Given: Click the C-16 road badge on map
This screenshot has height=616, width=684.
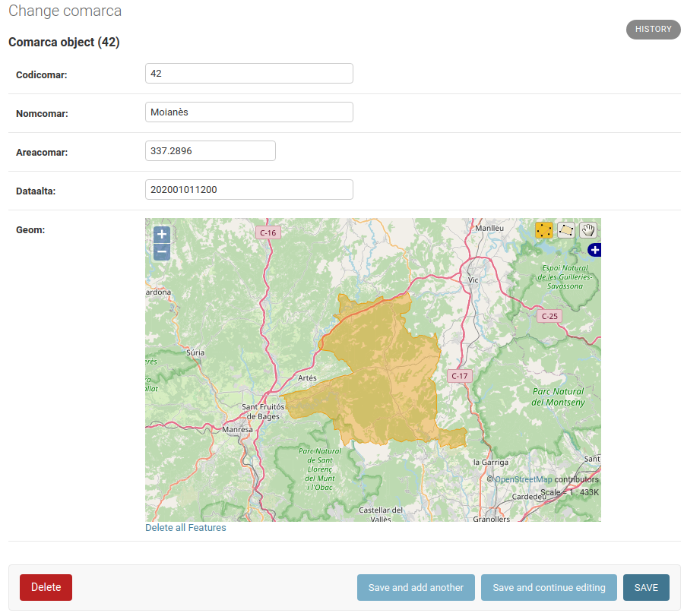Looking at the screenshot, I should (x=268, y=232).
